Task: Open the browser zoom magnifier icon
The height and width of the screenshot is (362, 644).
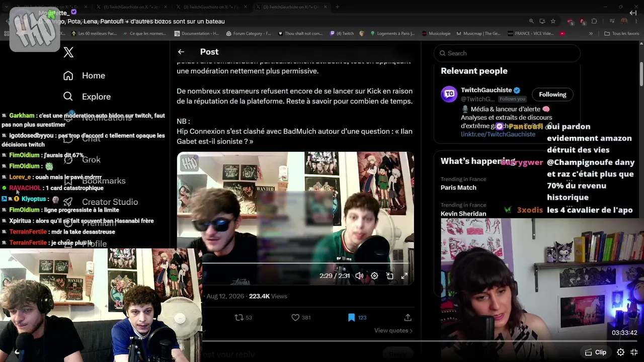Action: click(531, 21)
